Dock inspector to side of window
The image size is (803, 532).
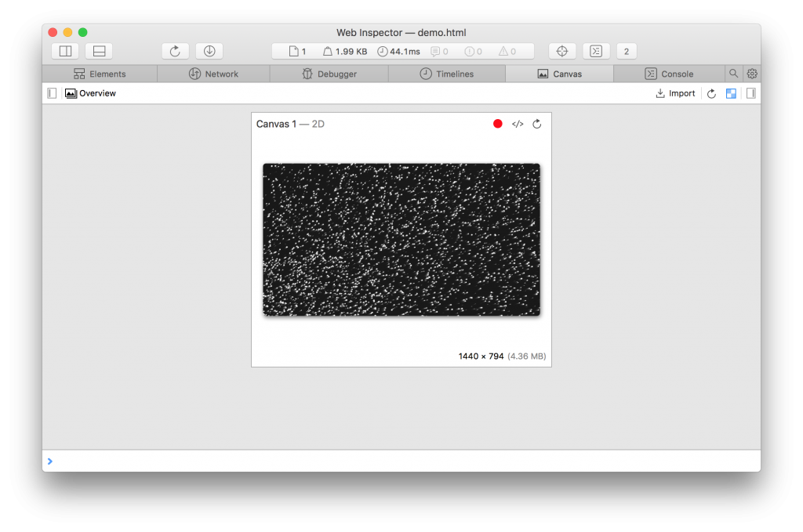65,52
